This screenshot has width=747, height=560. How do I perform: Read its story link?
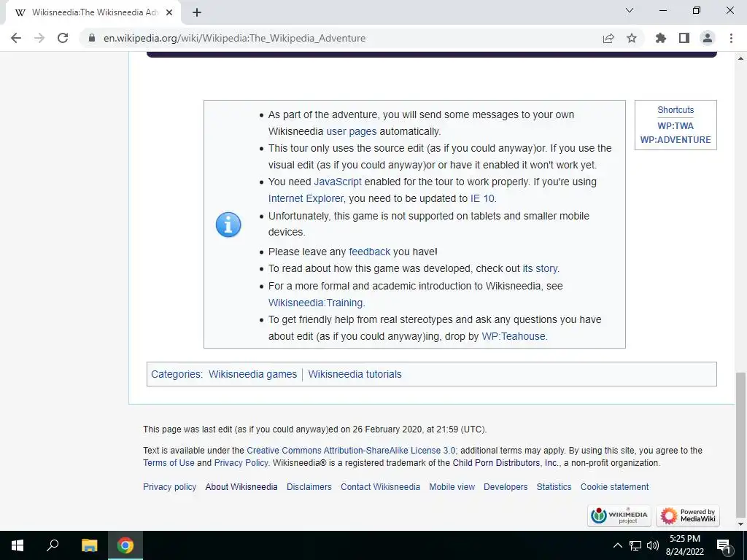tap(540, 268)
